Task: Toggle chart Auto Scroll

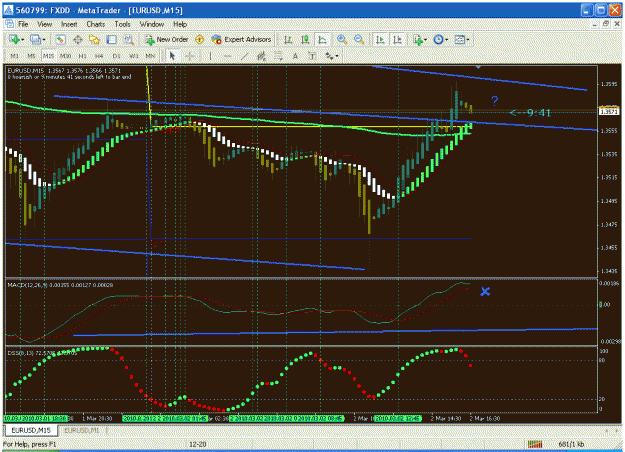Action: point(380,39)
